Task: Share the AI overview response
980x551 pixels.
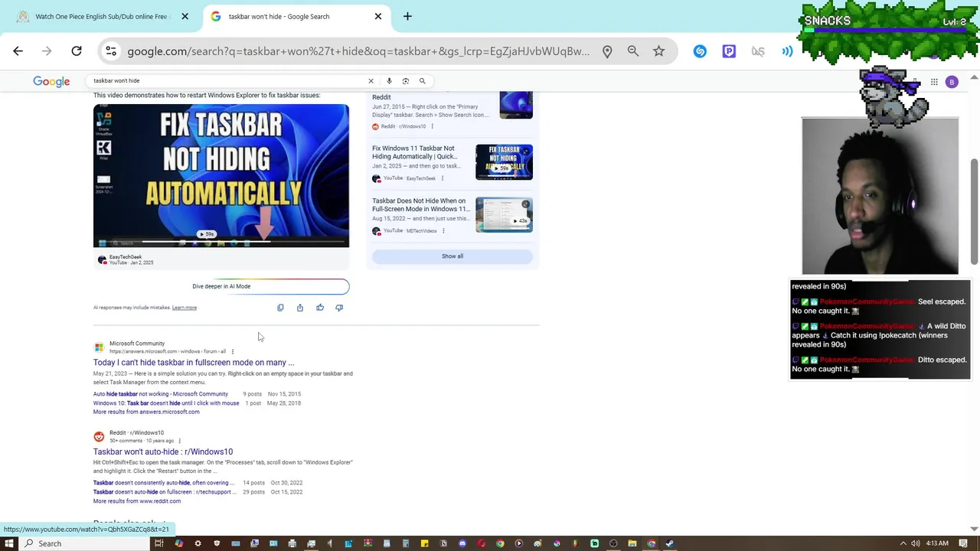Action: (x=300, y=308)
